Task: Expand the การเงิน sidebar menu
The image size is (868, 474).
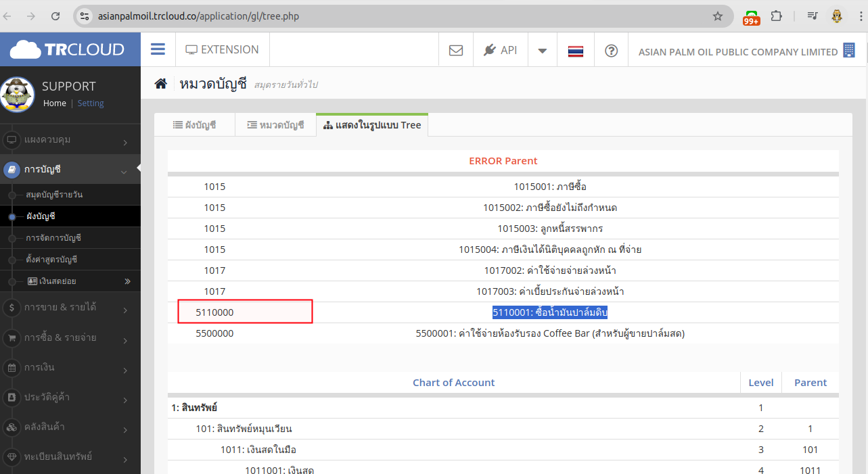Action: click(70, 368)
